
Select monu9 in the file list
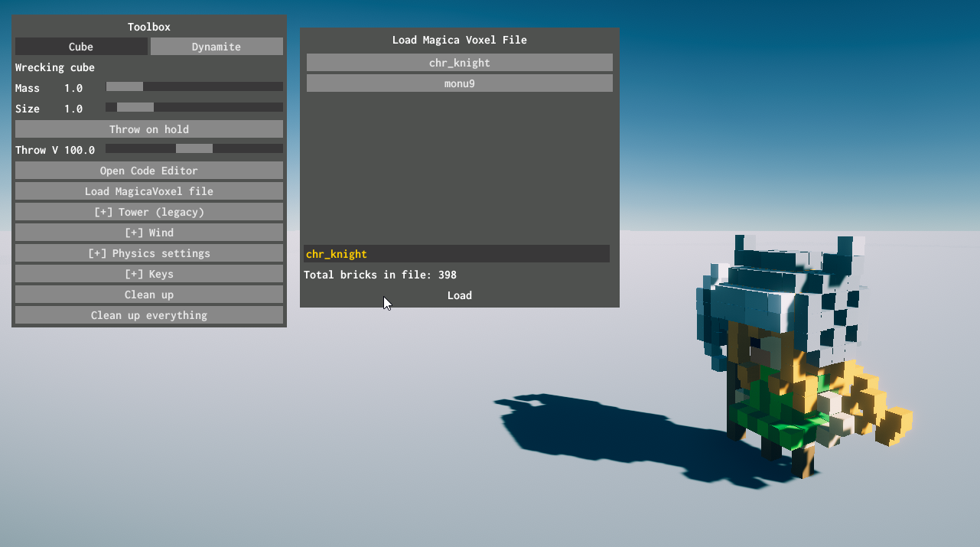(x=460, y=83)
